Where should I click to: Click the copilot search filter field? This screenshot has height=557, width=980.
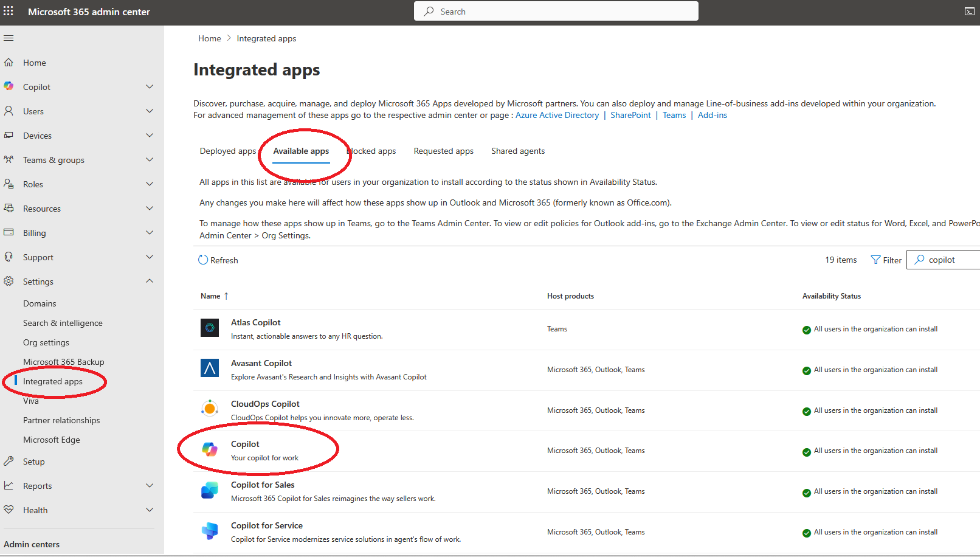click(944, 260)
